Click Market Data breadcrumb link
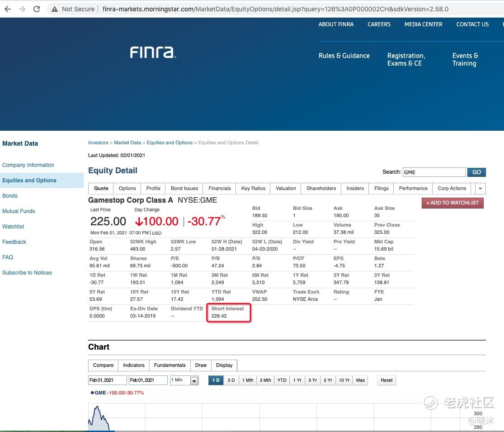Viewport: 504px width, 432px height. point(127,142)
